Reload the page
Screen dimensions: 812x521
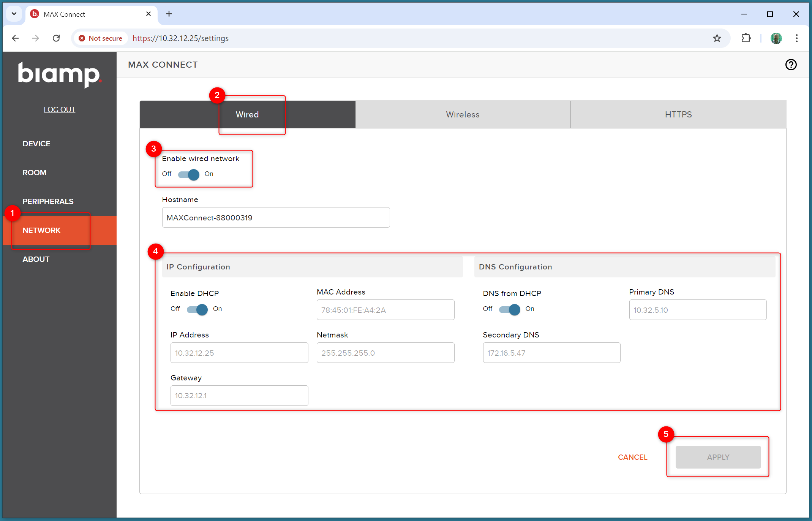click(56, 38)
